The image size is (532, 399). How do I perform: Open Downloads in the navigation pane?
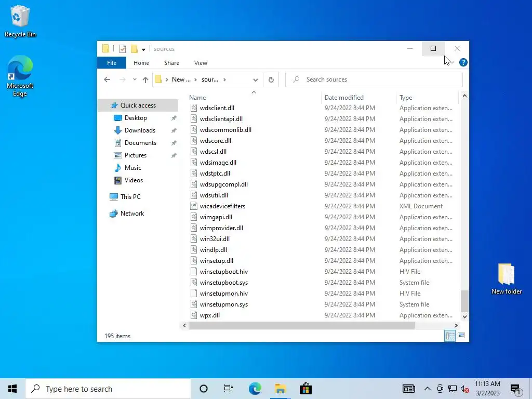coord(140,130)
